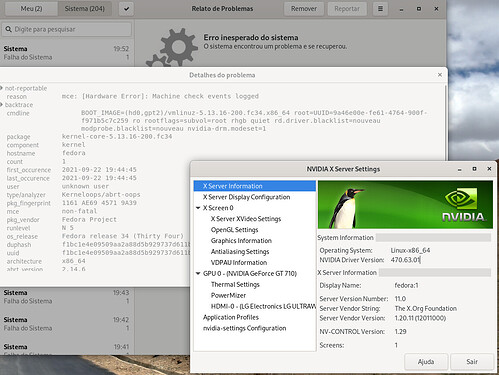Open X Server XVideo Settings
The height and width of the screenshot is (375, 499).
[246, 219]
